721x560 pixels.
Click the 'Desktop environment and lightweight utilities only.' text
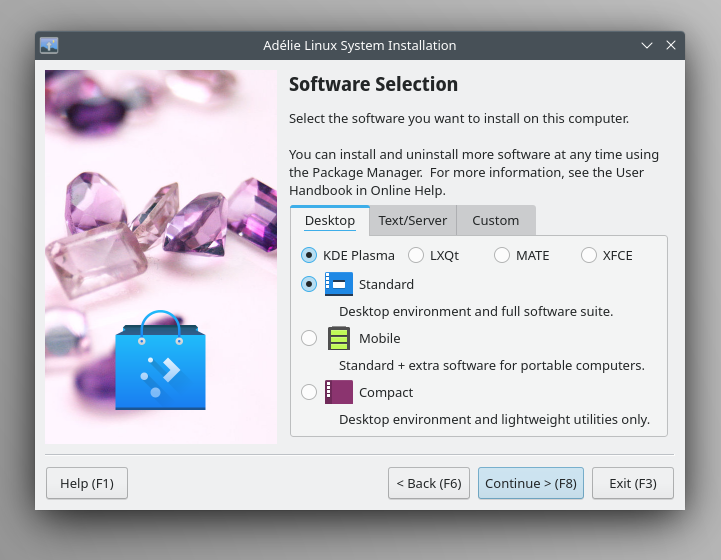pos(494,420)
